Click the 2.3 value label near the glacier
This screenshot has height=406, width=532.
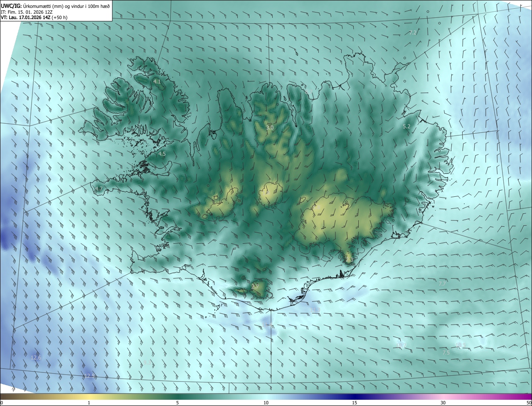(x=350, y=260)
